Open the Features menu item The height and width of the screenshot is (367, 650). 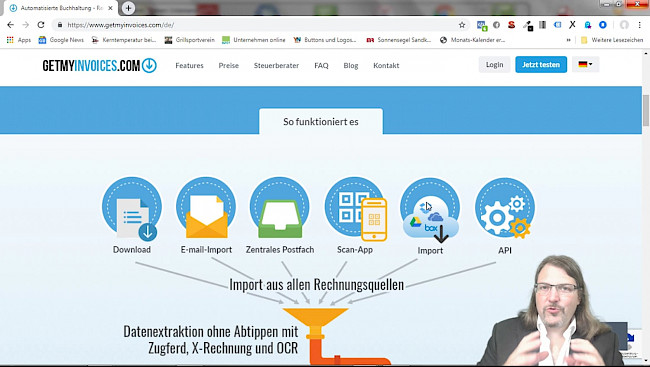(x=189, y=66)
